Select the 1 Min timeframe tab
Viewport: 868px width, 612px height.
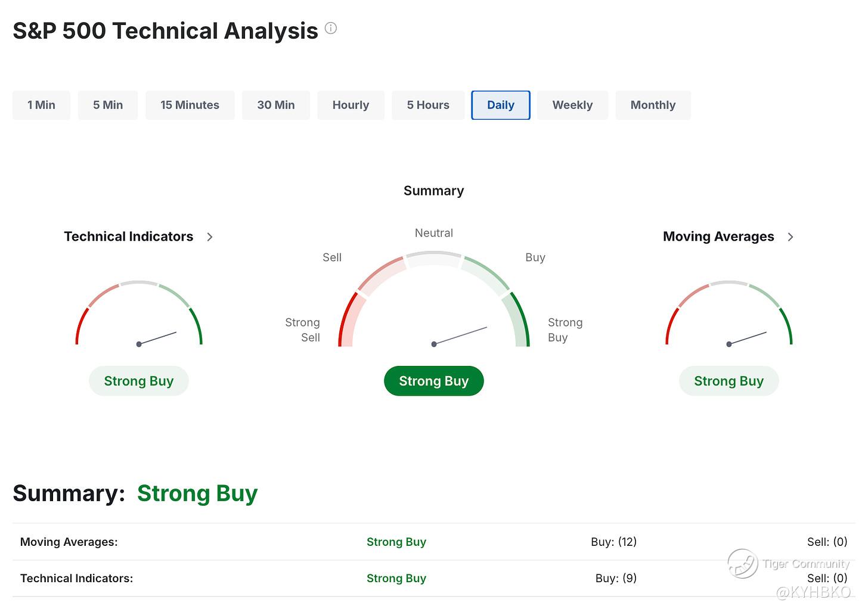(x=41, y=105)
